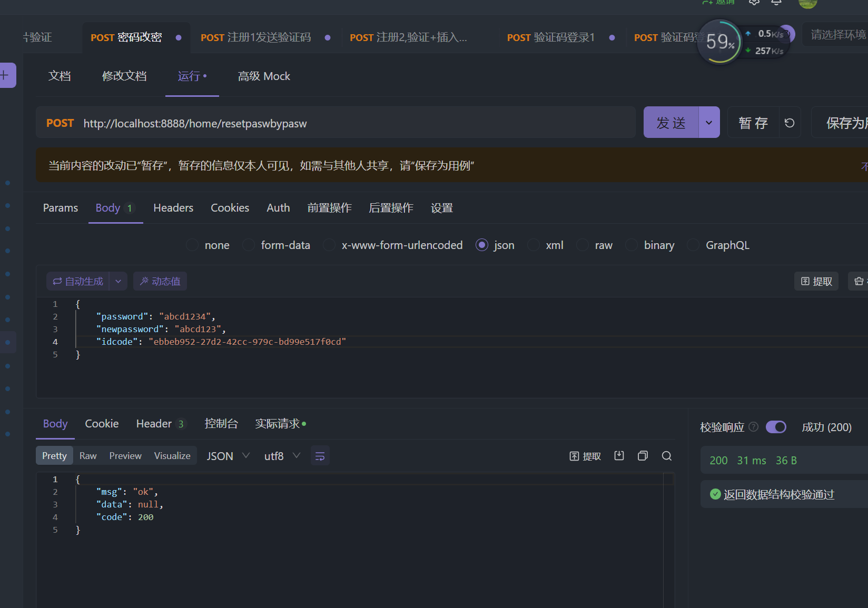This screenshot has height=608, width=868.
Task: Click the green check icon for 返回数据结构校验通过
Action: (x=715, y=494)
